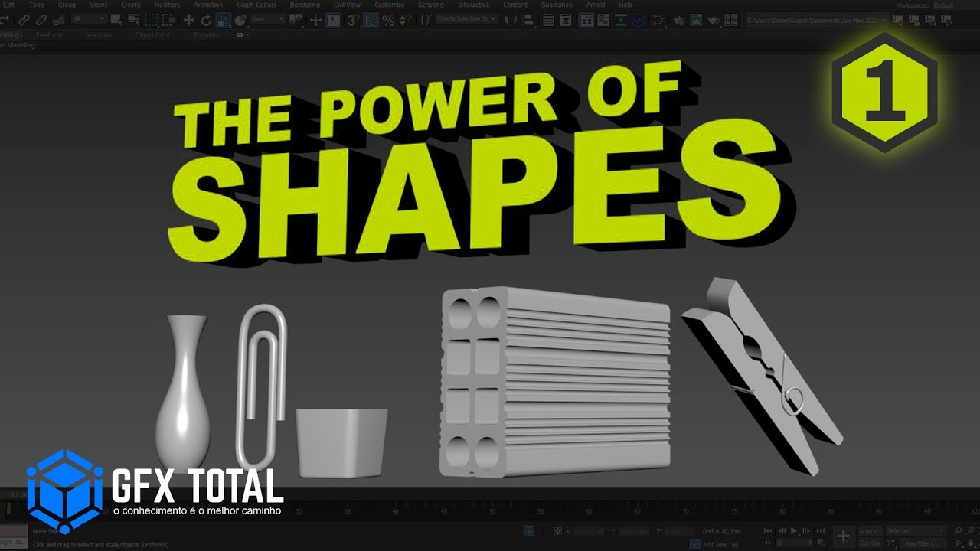Open the project path dropdown

click(x=817, y=20)
